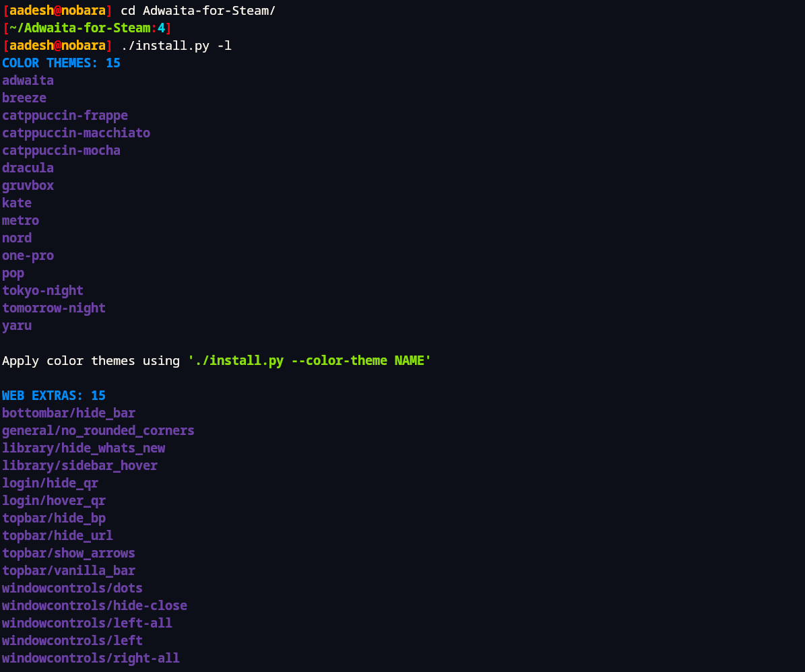The height and width of the screenshot is (672, 805).
Task: Select 'topbar/vanilla_bar' in web extras
Action: pyautogui.click(x=69, y=570)
